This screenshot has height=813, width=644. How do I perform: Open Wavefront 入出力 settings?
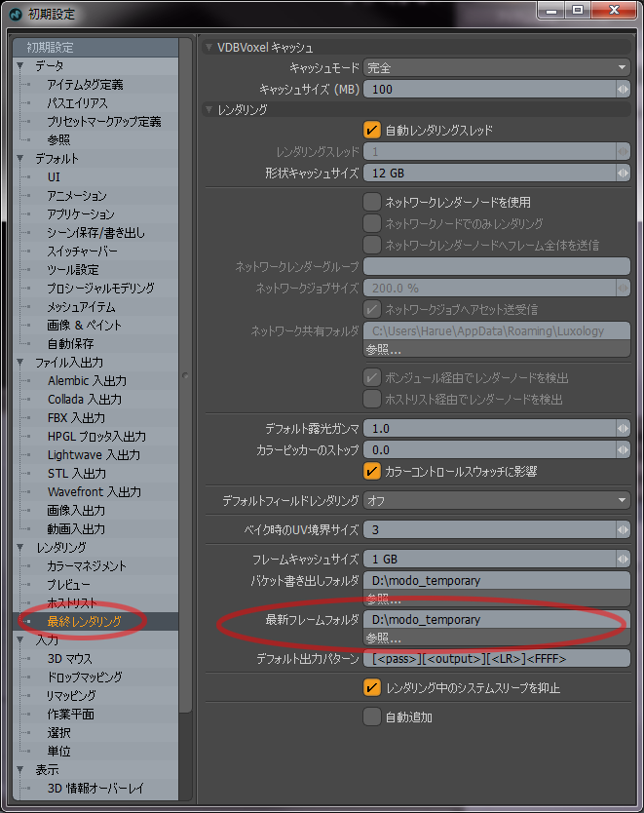(95, 491)
